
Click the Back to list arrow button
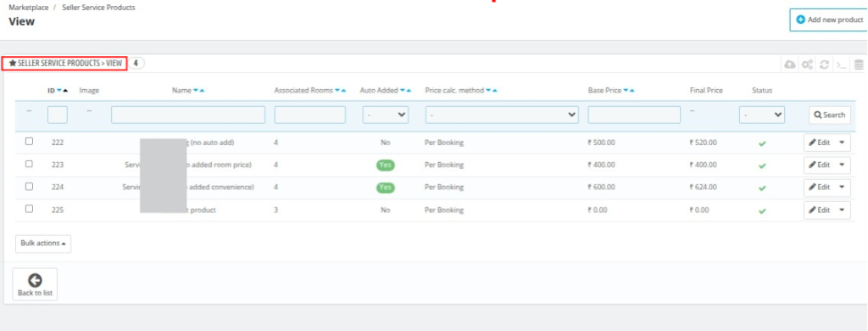[35, 284]
